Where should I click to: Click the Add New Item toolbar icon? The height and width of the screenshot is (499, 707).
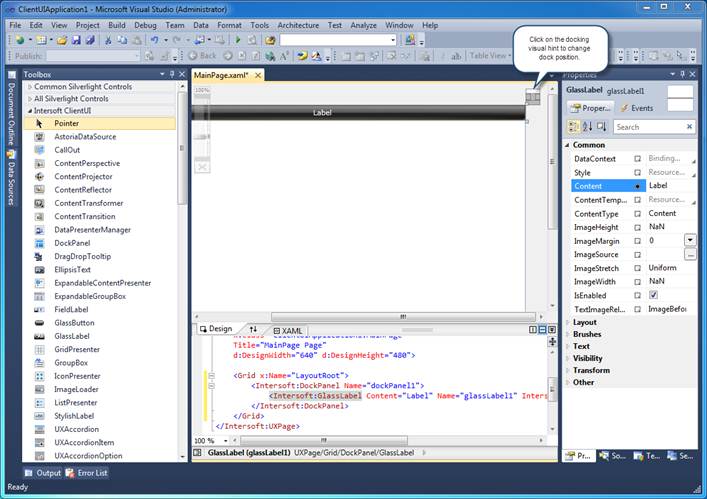(41, 40)
